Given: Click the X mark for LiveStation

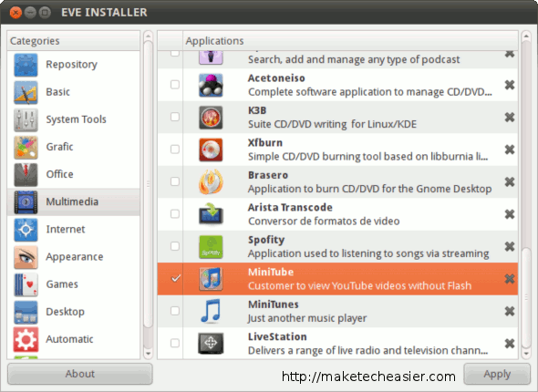Looking at the screenshot, I should (x=510, y=344).
